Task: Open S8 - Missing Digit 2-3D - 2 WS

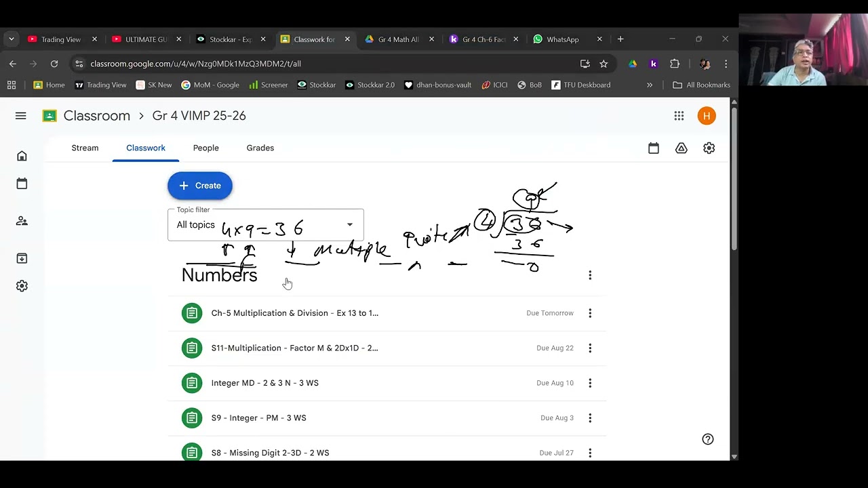Action: point(270,453)
